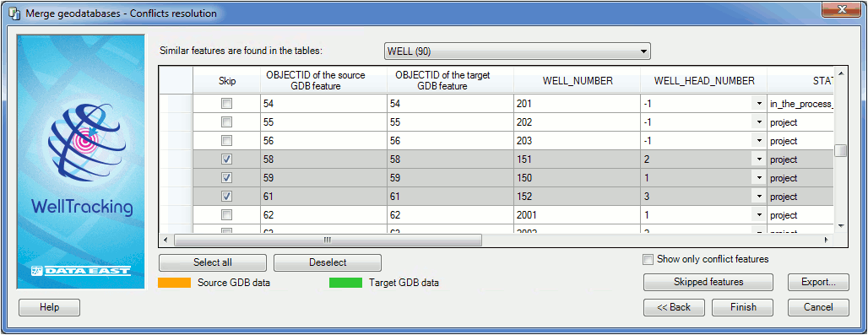Screen dimensions: 868x335
Task: Click the vertical scrollbar up arrow
Action: (x=840, y=74)
